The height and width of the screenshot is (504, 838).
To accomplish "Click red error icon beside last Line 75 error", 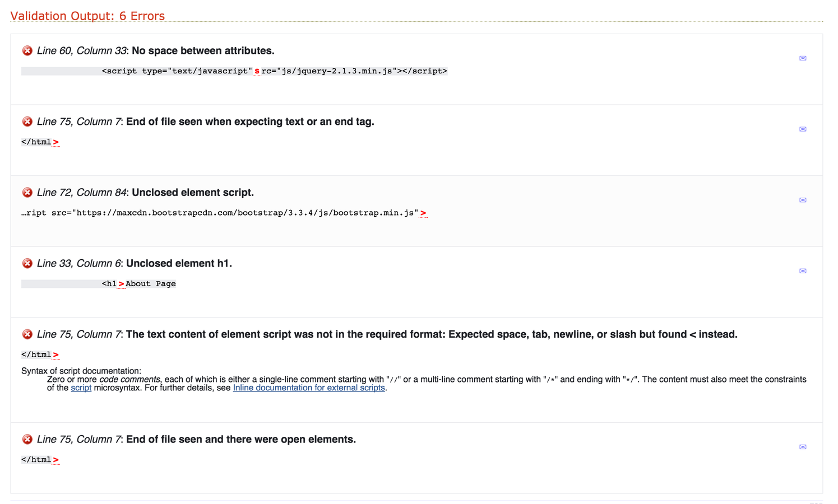I will (x=27, y=439).
